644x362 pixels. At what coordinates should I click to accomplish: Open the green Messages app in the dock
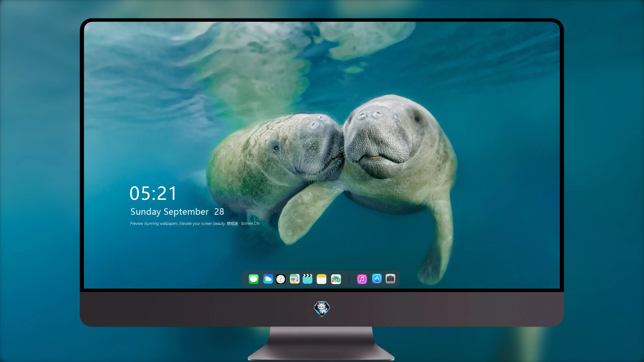[x=254, y=279]
